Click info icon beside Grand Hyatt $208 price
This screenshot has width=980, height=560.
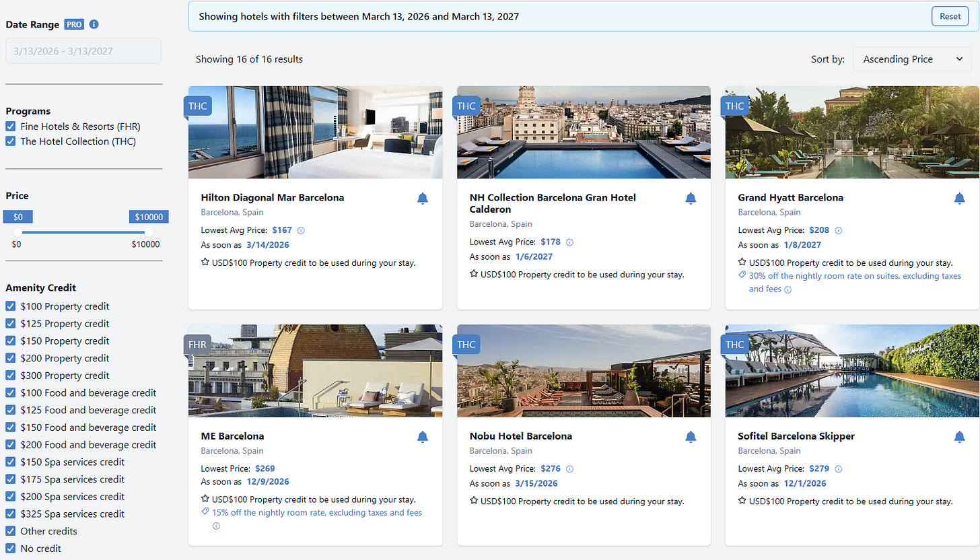pyautogui.click(x=838, y=230)
